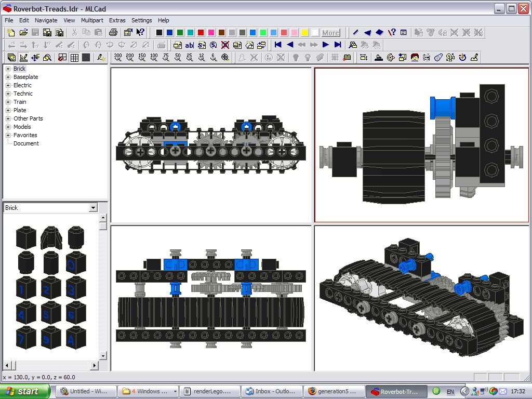Open the Extras menu
The width and height of the screenshot is (532, 399).
[117, 20]
